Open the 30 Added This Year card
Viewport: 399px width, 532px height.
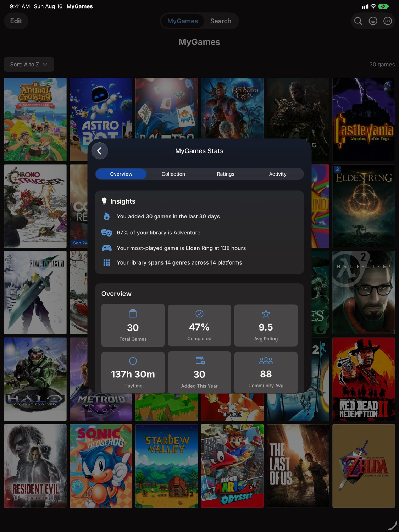point(199,372)
